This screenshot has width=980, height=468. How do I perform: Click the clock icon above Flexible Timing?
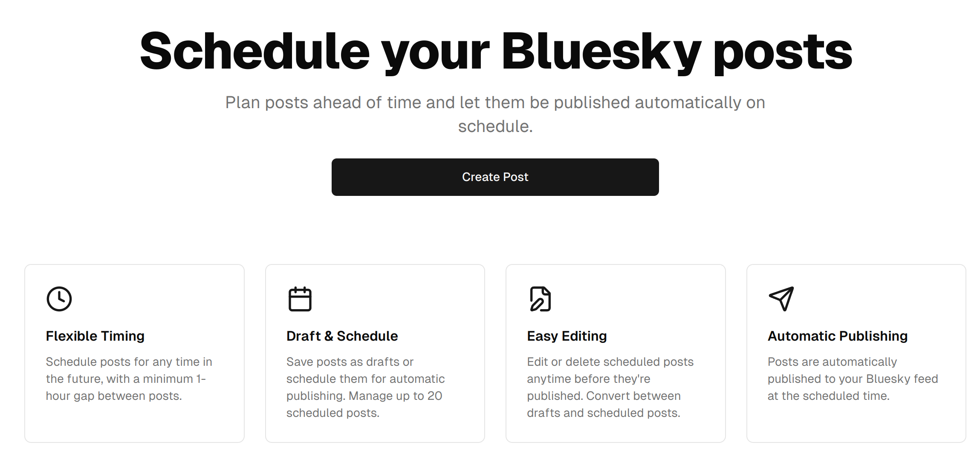pos(58,299)
